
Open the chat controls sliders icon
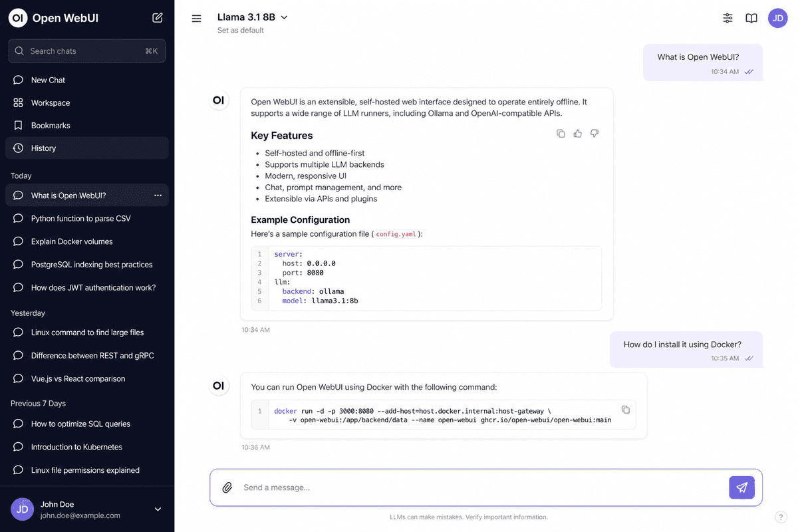pos(728,18)
